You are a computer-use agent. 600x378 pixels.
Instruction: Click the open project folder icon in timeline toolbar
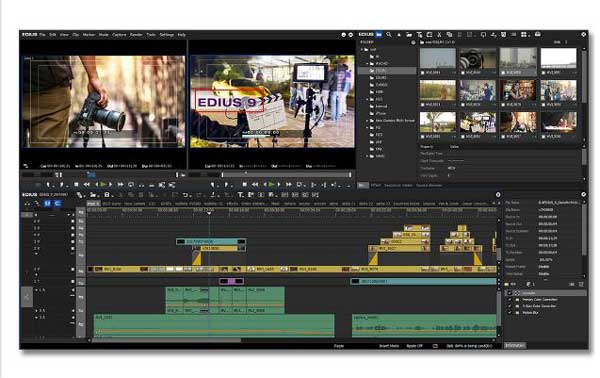point(93,195)
